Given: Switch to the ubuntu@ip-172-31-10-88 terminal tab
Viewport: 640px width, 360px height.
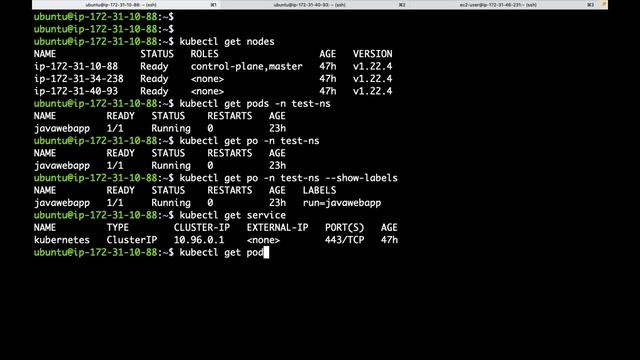Looking at the screenshot, I should [x=127, y=5].
